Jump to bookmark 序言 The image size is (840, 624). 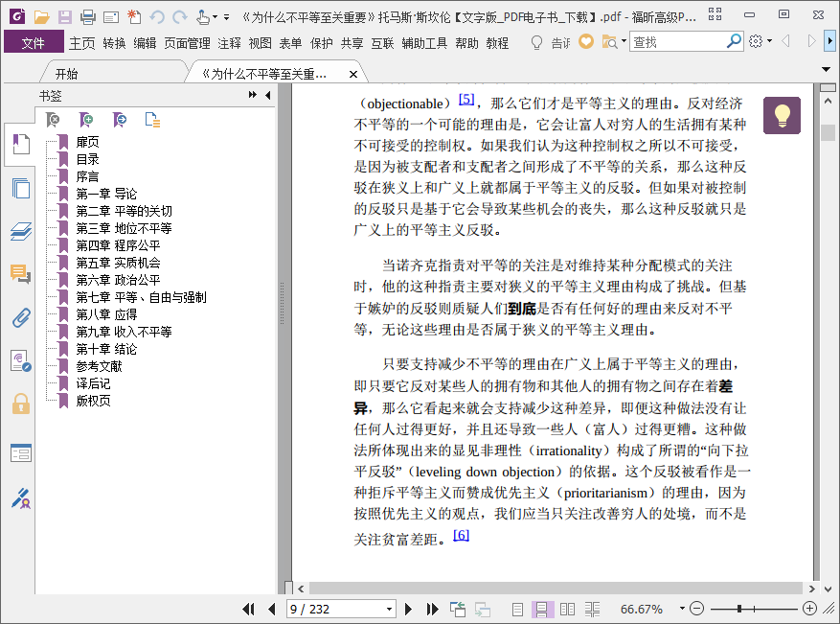tap(87, 176)
